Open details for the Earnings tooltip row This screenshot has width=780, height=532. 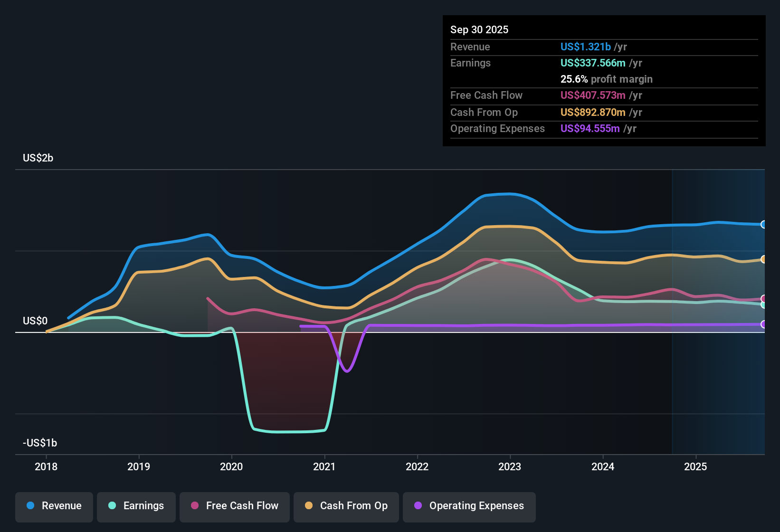click(x=470, y=63)
